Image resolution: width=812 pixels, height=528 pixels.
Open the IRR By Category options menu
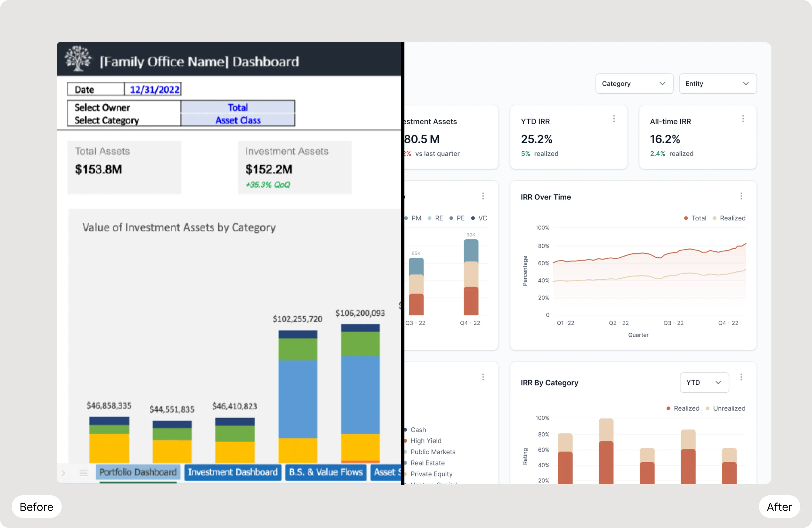[741, 377]
